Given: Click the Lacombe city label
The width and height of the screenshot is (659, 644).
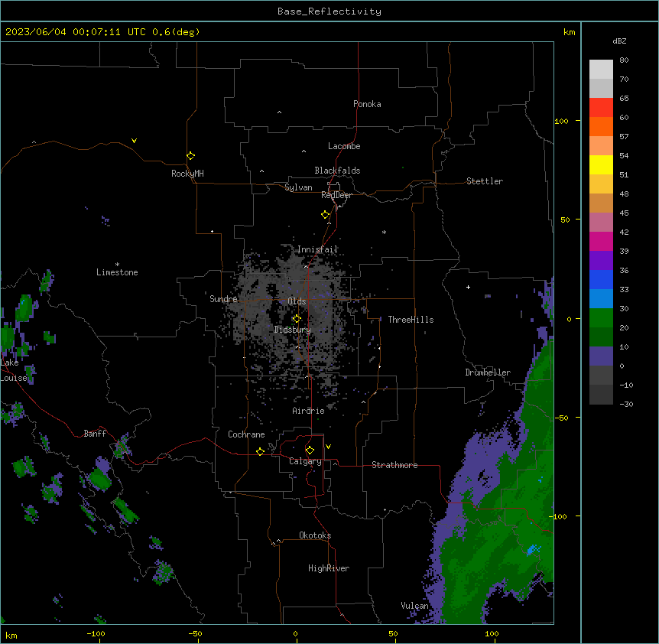Looking at the screenshot, I should coord(344,146).
